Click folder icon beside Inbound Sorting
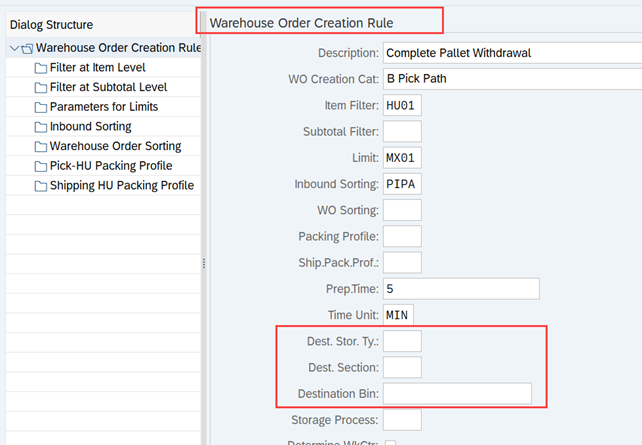 point(41,127)
